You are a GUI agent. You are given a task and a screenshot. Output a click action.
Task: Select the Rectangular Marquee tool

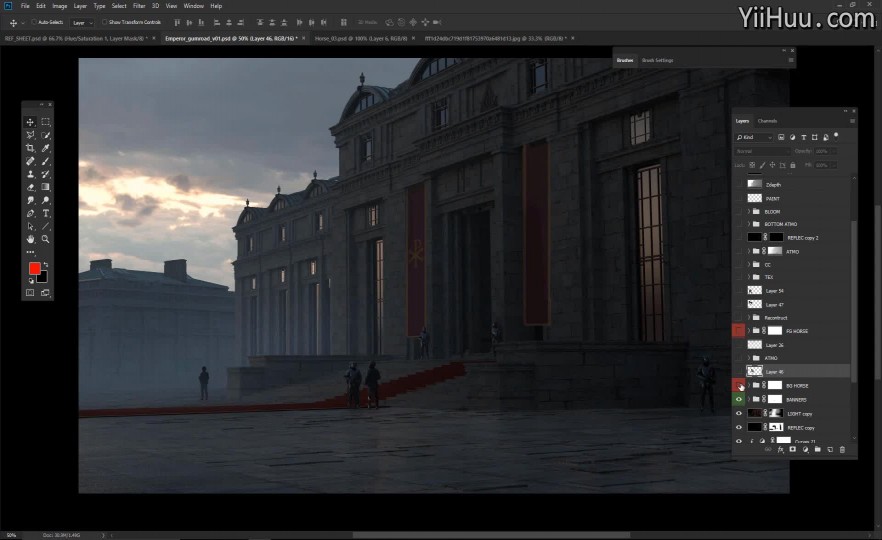(46, 122)
